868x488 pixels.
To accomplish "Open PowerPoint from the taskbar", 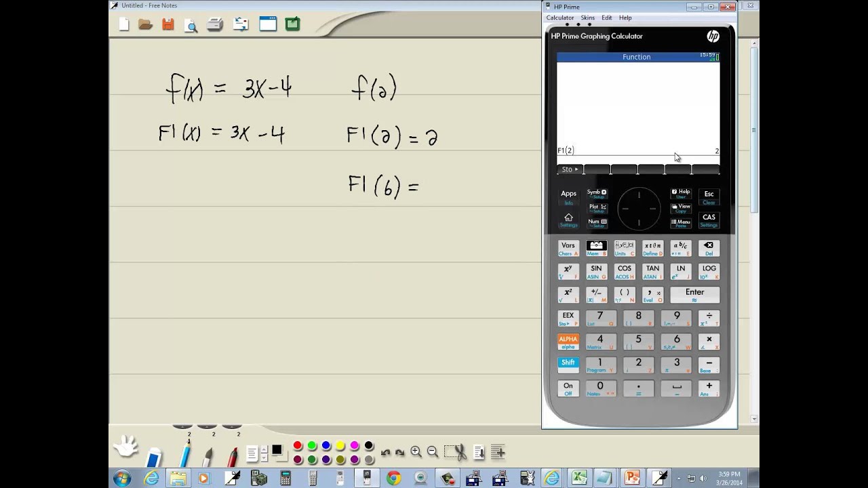I will (632, 479).
